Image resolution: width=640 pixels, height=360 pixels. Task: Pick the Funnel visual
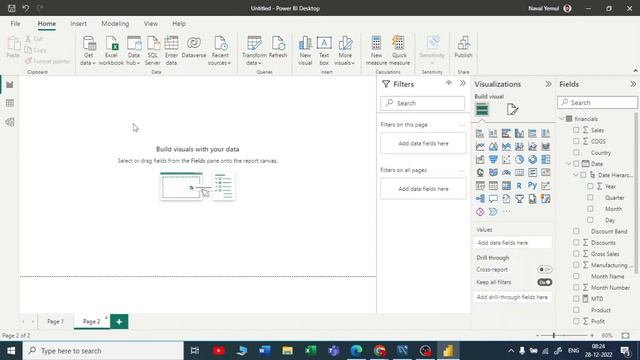[x=493, y=160]
